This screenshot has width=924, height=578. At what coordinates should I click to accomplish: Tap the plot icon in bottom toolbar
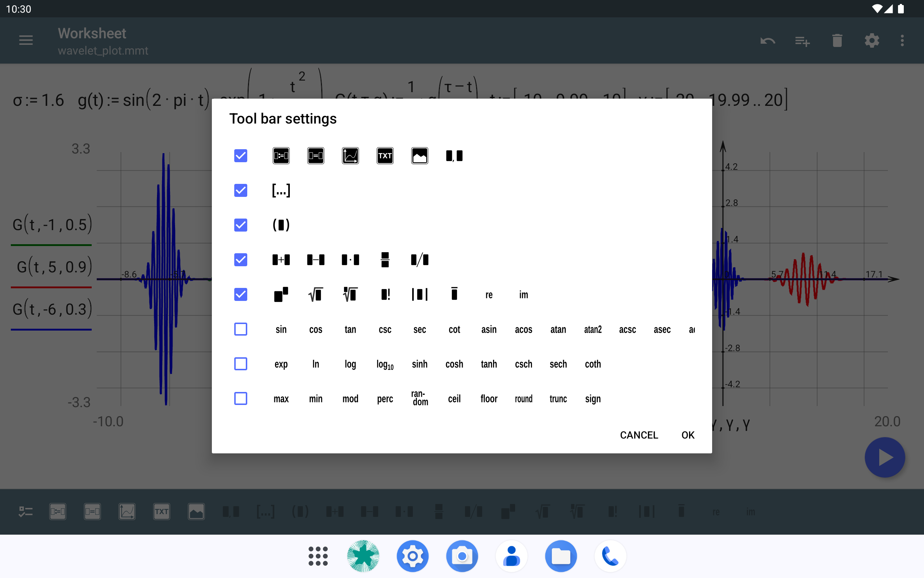tap(127, 512)
